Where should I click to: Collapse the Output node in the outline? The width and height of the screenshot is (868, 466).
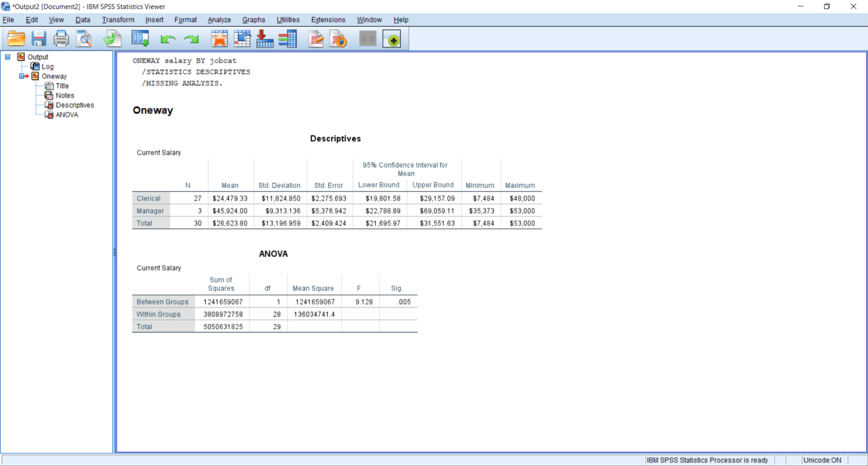(x=7, y=57)
